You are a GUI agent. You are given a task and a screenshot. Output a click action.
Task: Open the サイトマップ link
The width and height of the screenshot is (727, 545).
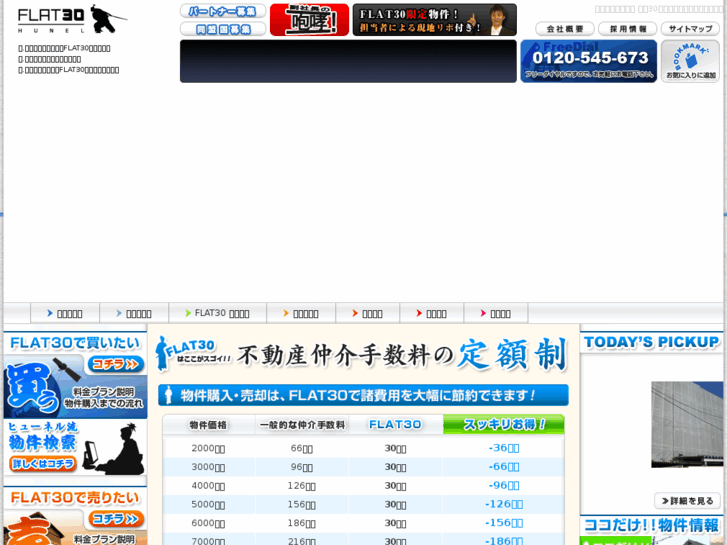click(690, 29)
